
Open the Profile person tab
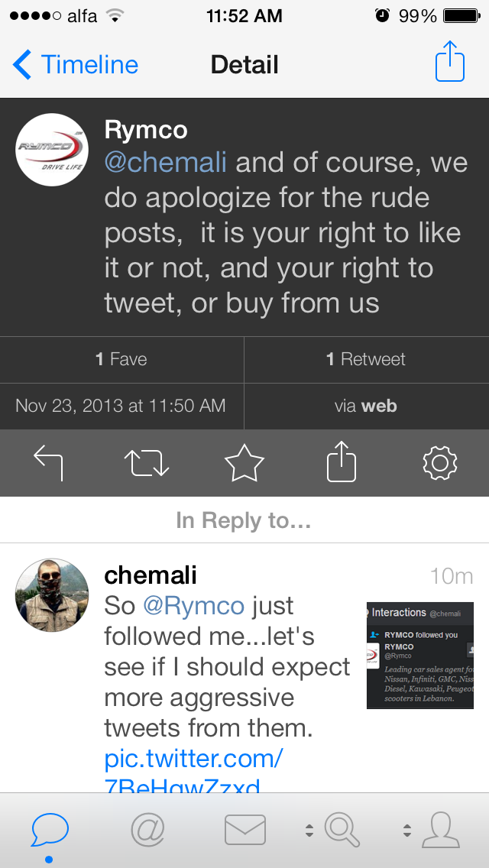coord(441,830)
